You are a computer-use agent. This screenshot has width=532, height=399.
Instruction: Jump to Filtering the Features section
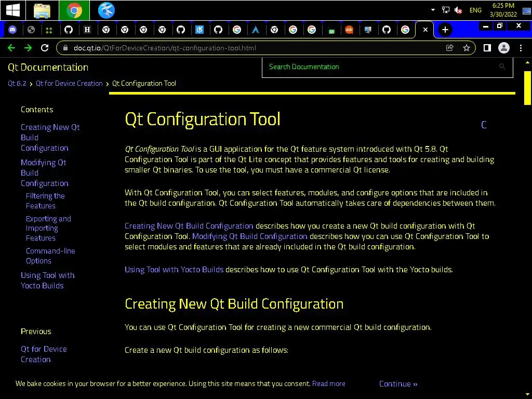click(x=45, y=201)
